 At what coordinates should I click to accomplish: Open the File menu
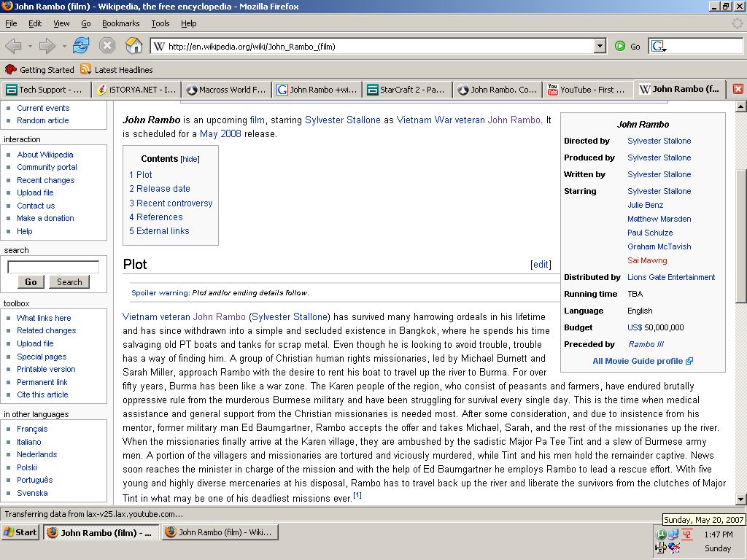point(11,23)
